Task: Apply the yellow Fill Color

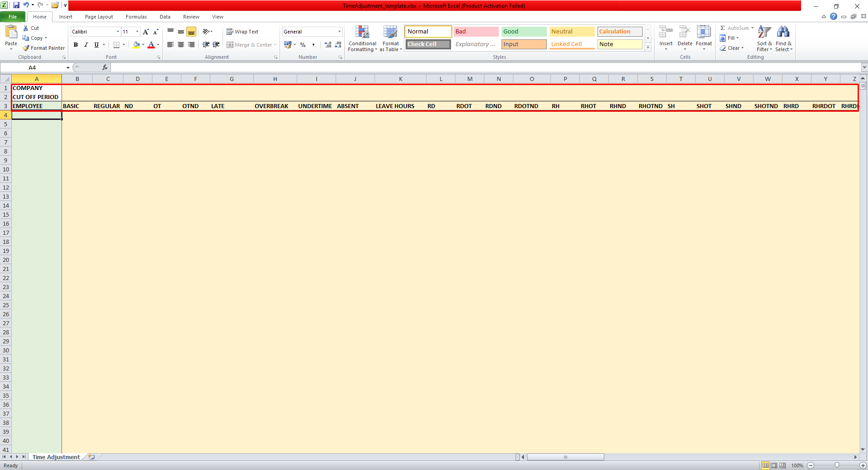Action: 136,45
